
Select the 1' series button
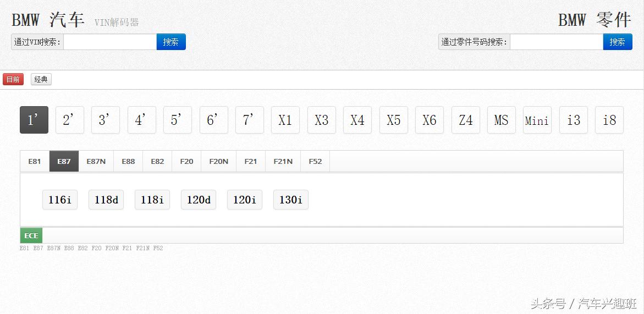pyautogui.click(x=34, y=120)
